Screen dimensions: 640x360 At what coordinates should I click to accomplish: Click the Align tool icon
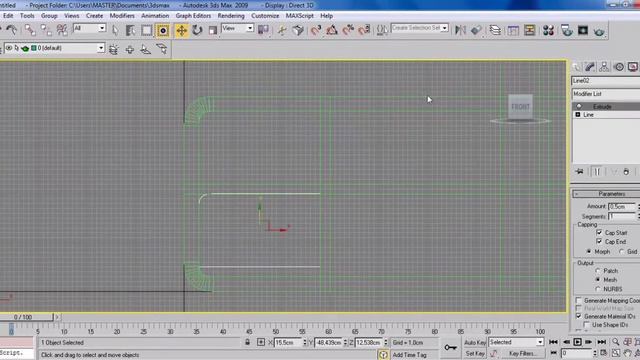(476, 30)
